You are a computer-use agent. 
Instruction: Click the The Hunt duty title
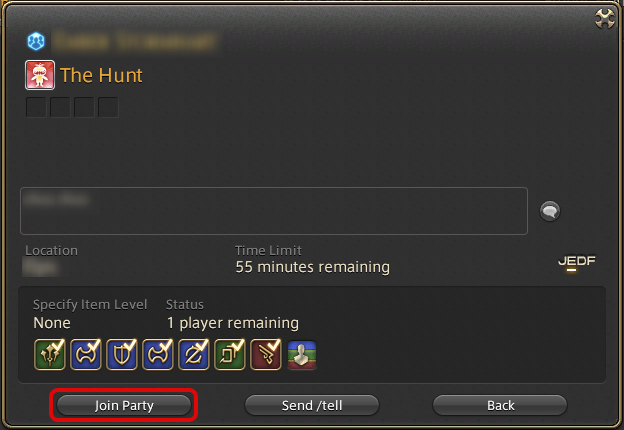[101, 75]
